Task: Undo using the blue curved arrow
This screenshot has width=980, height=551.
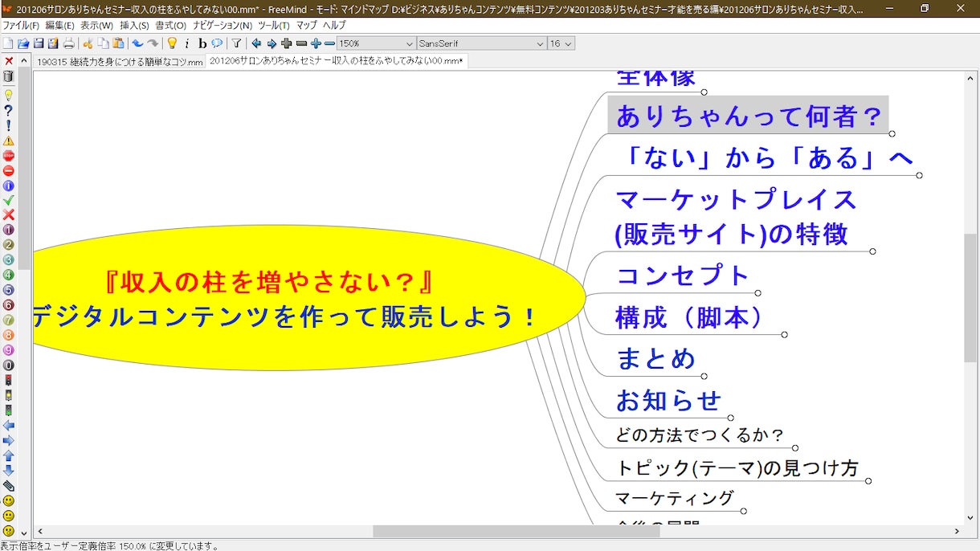Action: click(x=137, y=43)
